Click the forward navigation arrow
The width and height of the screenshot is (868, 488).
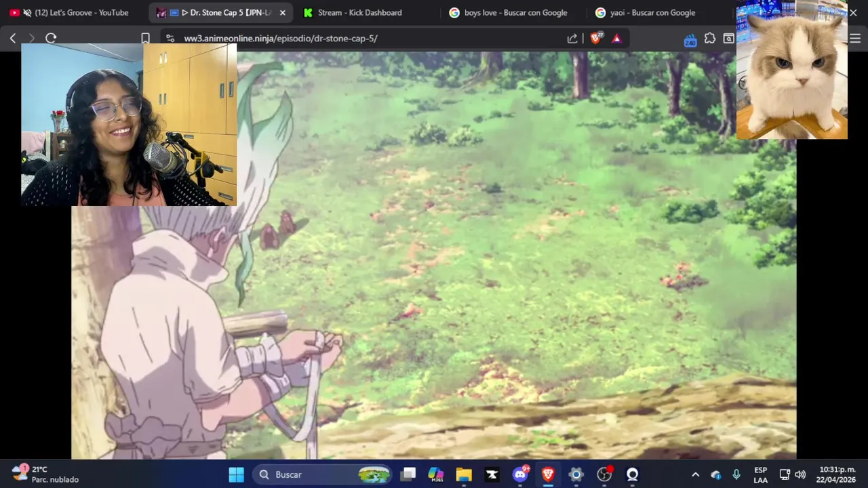click(31, 38)
